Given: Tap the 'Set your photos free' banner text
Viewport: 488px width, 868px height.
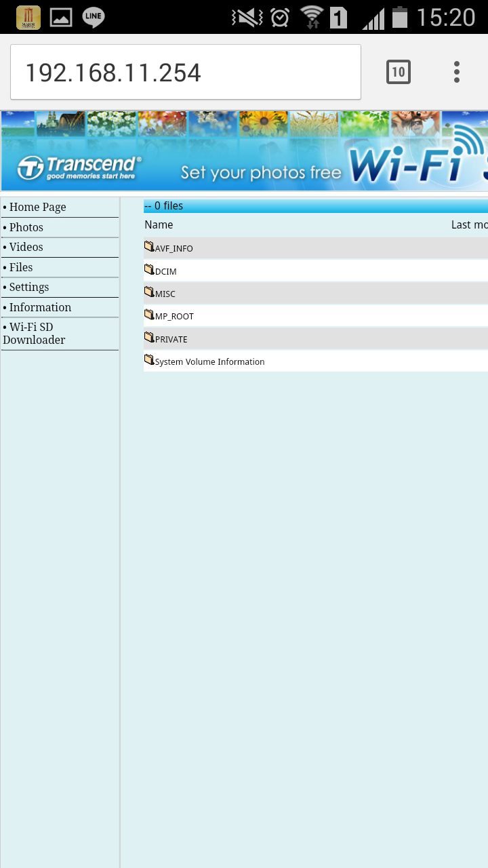Looking at the screenshot, I should point(261,172).
